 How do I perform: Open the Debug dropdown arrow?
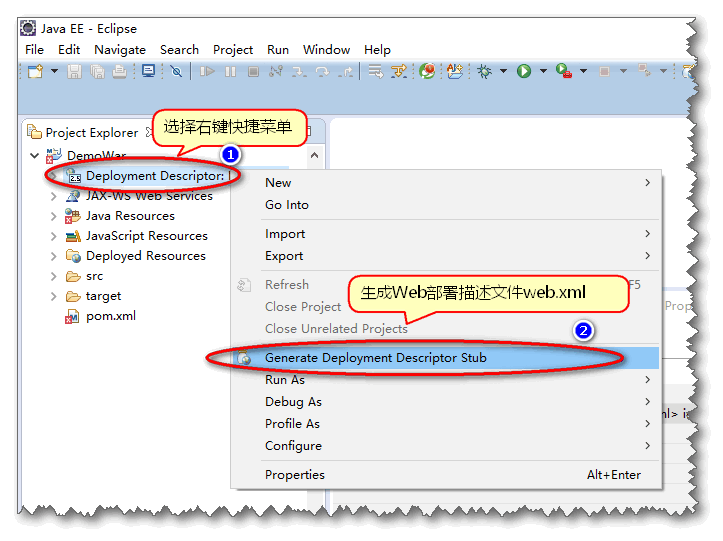[x=504, y=71]
